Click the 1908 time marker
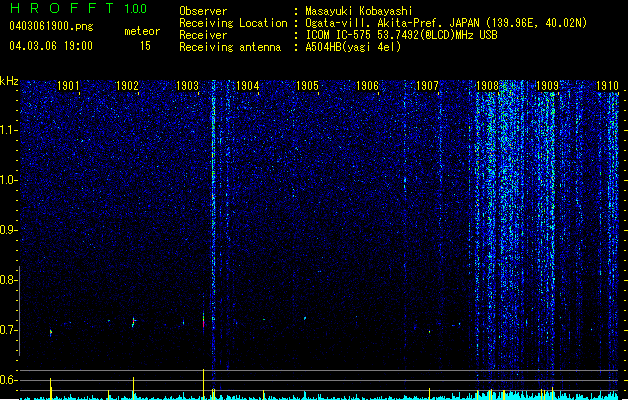Image resolution: width=629 pixels, height=400 pixels. pyautogui.click(x=487, y=85)
